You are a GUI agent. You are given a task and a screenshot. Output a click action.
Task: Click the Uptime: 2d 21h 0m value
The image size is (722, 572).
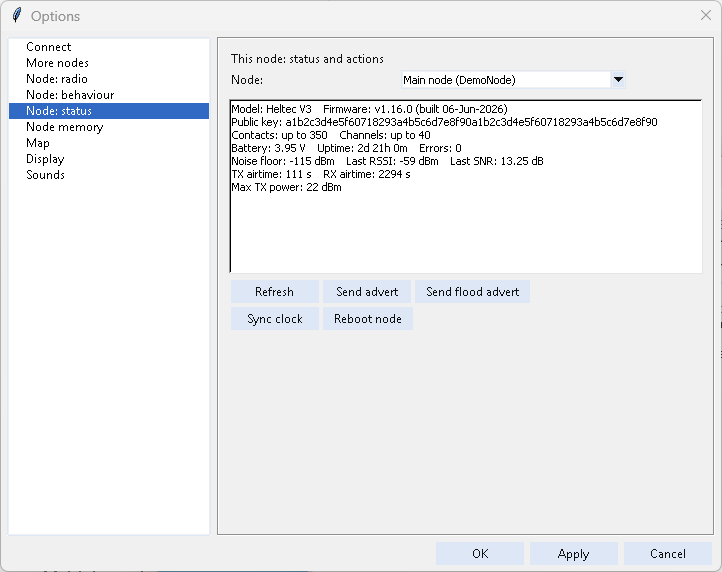pos(362,148)
